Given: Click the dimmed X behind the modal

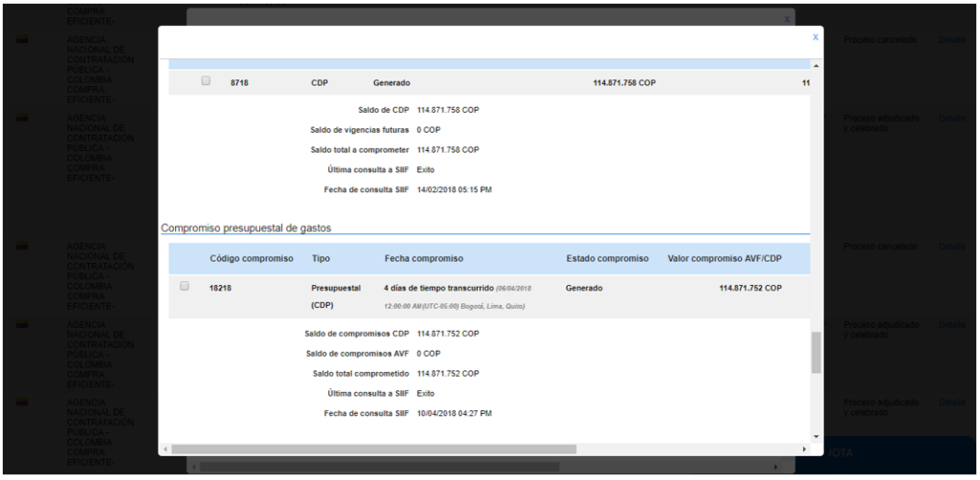Looking at the screenshot, I should click(787, 17).
